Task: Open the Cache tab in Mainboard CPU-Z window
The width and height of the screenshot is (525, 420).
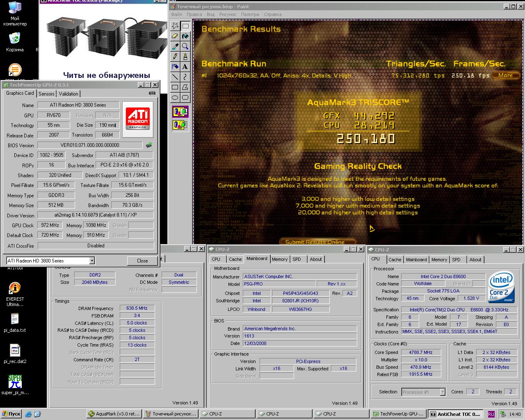Action: pyautogui.click(x=235, y=259)
